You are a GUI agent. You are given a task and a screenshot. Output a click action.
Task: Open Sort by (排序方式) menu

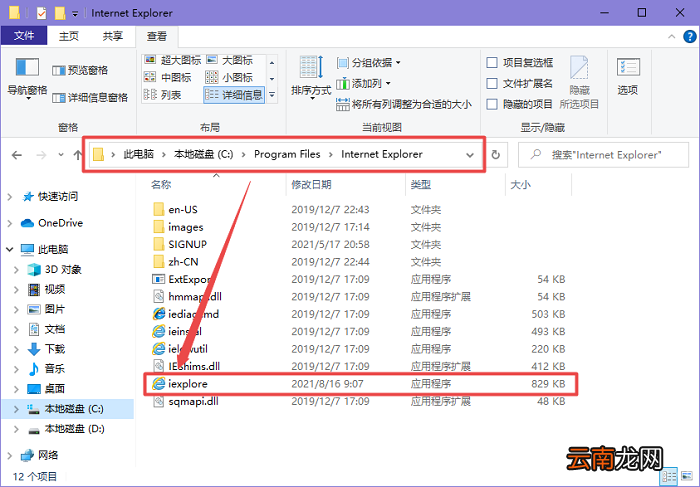pyautogui.click(x=311, y=78)
